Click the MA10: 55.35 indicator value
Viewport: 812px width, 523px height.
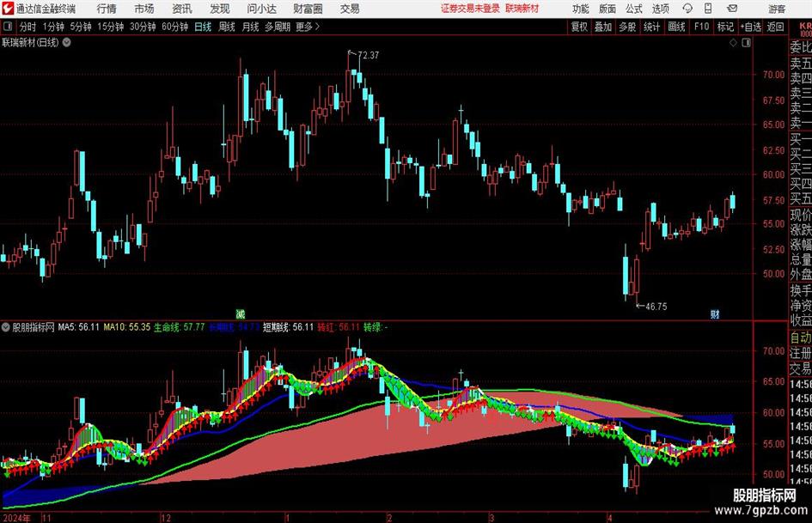(x=127, y=327)
